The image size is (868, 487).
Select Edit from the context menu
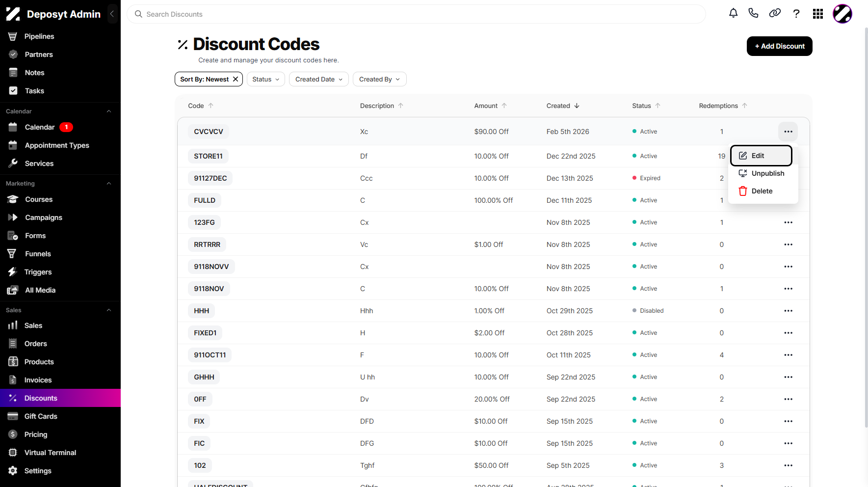(761, 156)
